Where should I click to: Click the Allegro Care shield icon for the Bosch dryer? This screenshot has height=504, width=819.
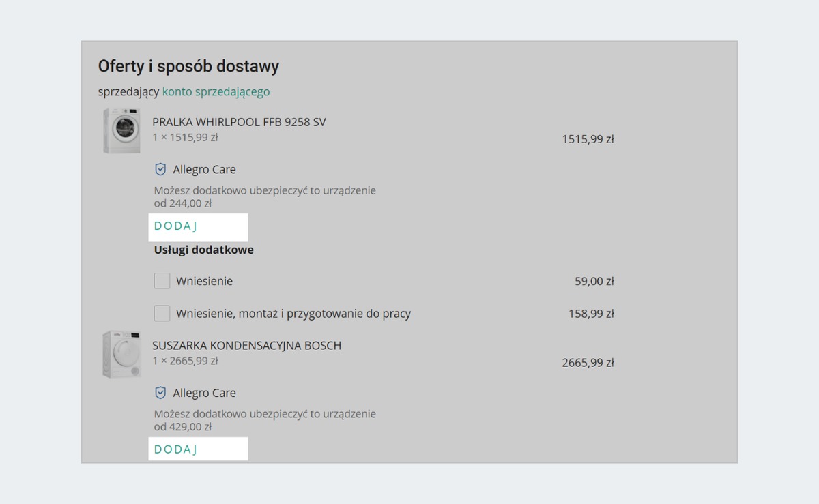161,392
